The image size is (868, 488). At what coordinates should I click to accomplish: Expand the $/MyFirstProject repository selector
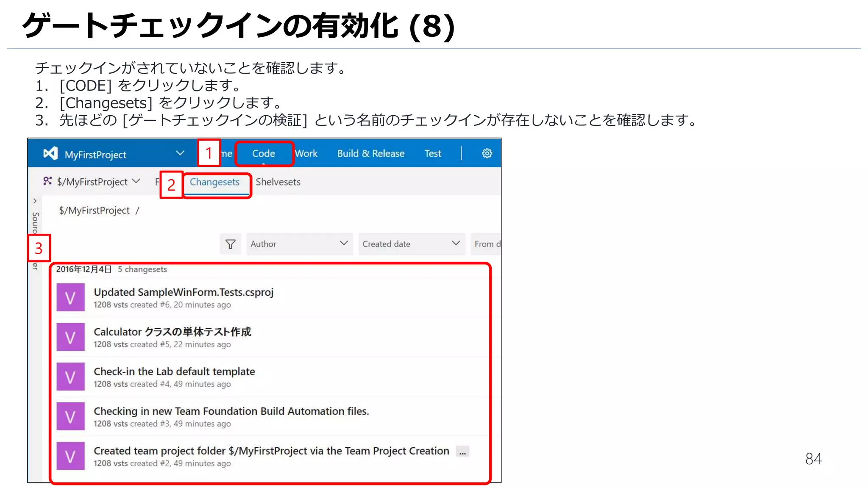coord(98,182)
